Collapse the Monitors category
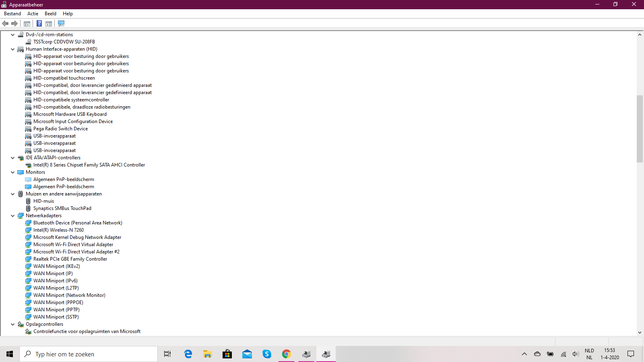The width and height of the screenshot is (644, 362). pos(13,173)
